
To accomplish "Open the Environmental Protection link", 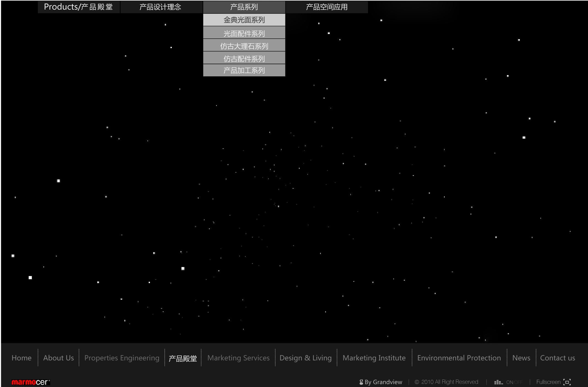I will (459, 358).
